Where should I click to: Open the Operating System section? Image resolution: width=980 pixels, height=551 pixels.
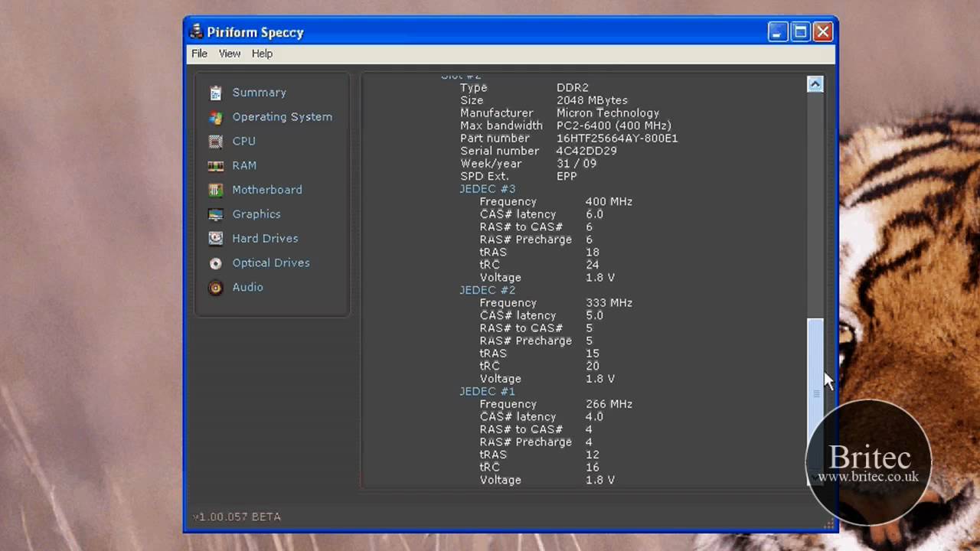282,117
